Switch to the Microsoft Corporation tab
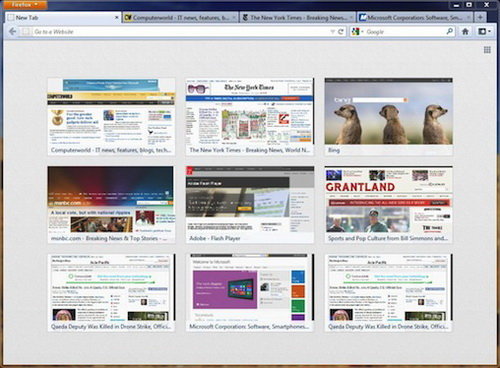The height and width of the screenshot is (368, 500). click(x=415, y=17)
